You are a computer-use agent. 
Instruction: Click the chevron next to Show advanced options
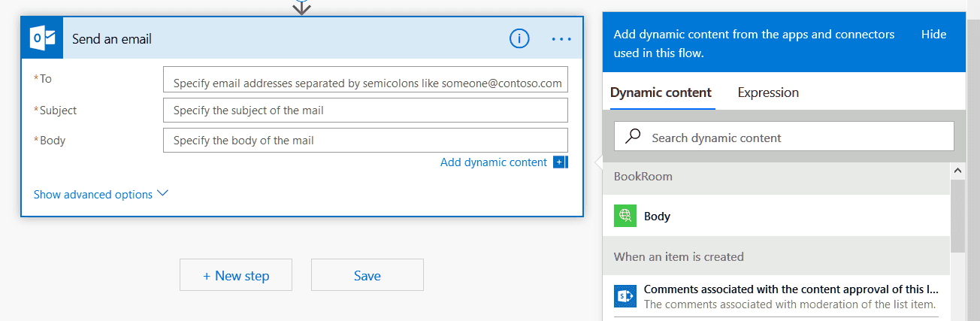point(162,193)
